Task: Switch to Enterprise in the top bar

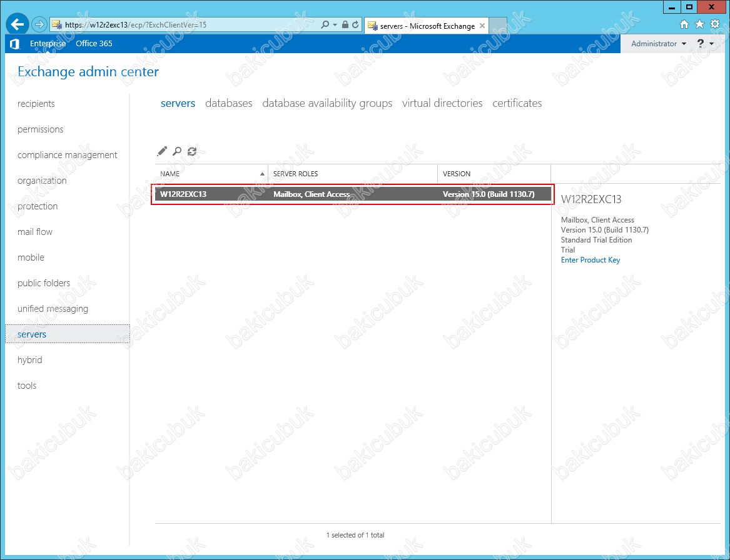Action: click(x=48, y=43)
